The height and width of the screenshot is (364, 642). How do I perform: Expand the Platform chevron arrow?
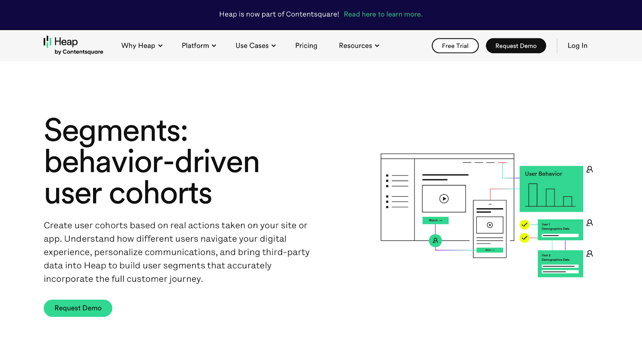[214, 46]
